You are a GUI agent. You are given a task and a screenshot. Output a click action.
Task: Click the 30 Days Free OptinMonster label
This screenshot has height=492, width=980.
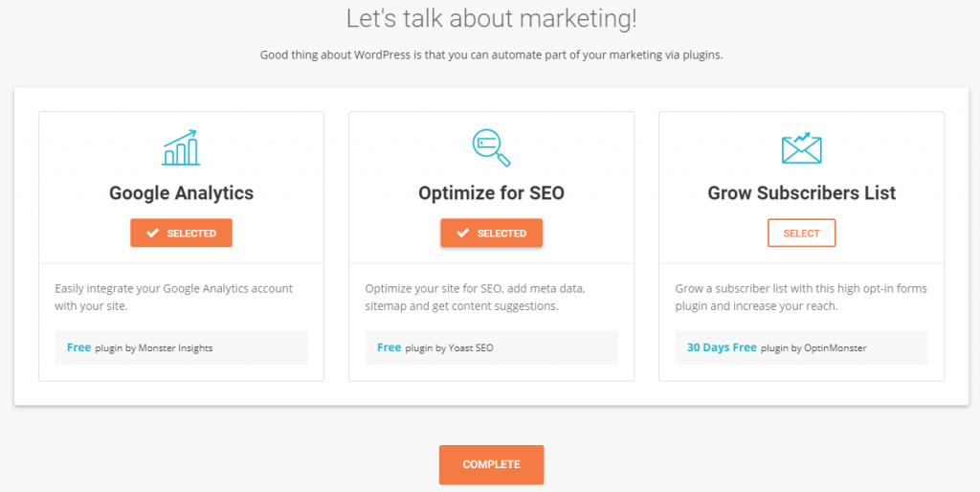tap(776, 347)
